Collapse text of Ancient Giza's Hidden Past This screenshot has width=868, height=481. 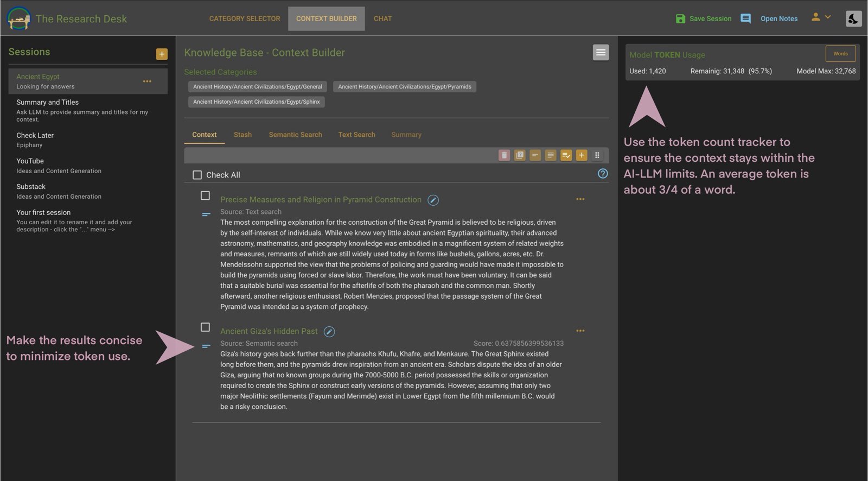pyautogui.click(x=206, y=346)
